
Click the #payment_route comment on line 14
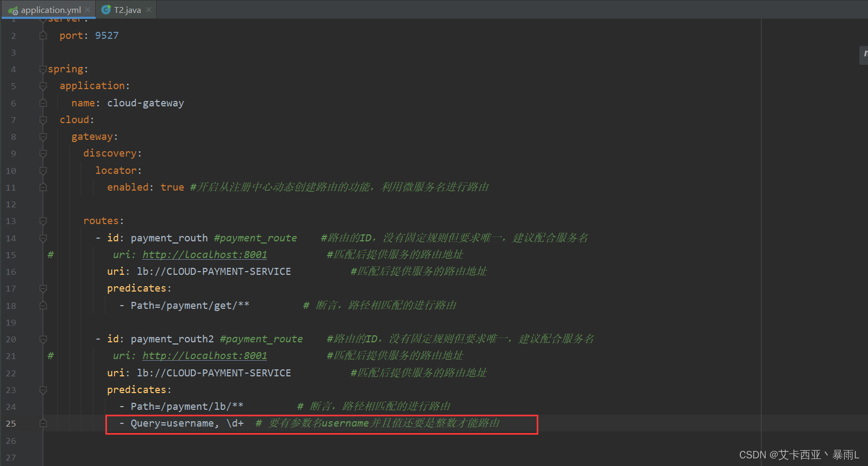click(256, 238)
